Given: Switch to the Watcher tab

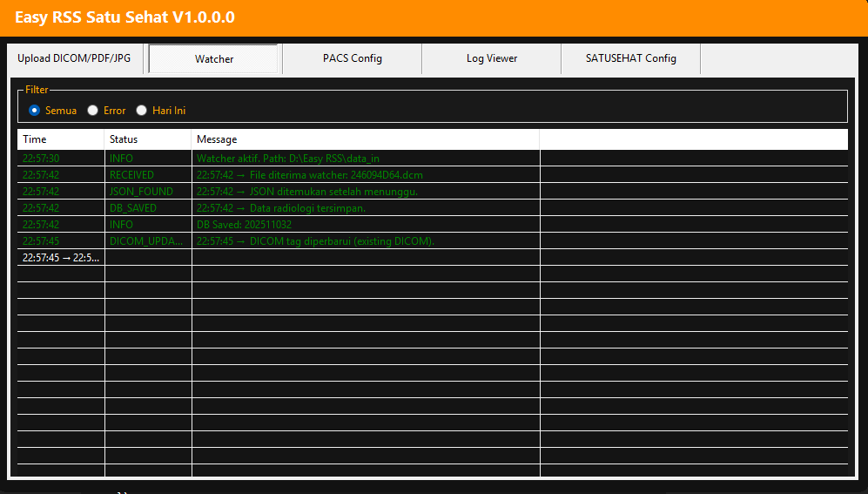Looking at the screenshot, I should click(213, 59).
